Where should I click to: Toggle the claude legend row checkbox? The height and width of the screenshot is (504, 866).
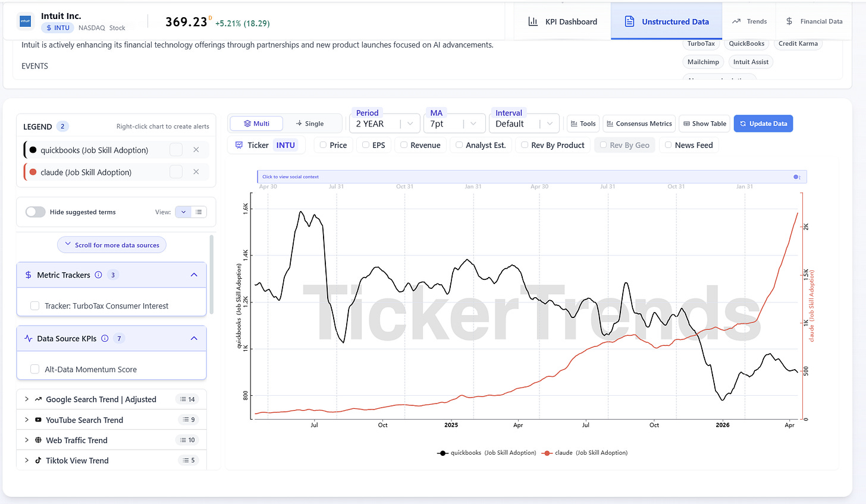[176, 172]
